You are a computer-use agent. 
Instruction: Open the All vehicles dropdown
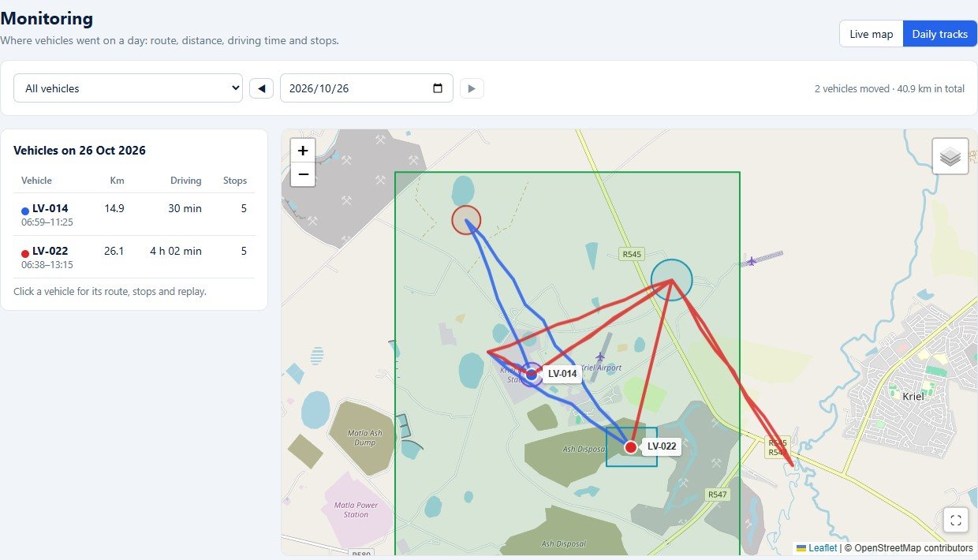click(x=128, y=88)
